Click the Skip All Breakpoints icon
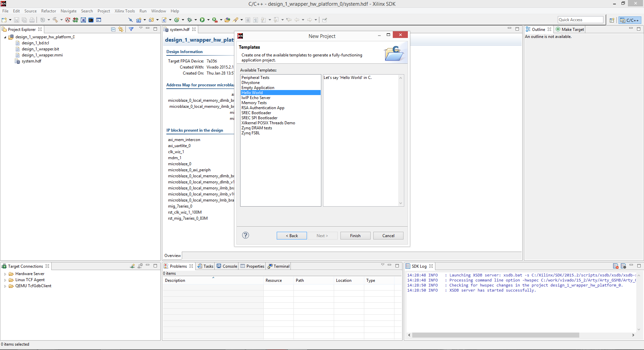 pyautogui.click(x=130, y=20)
